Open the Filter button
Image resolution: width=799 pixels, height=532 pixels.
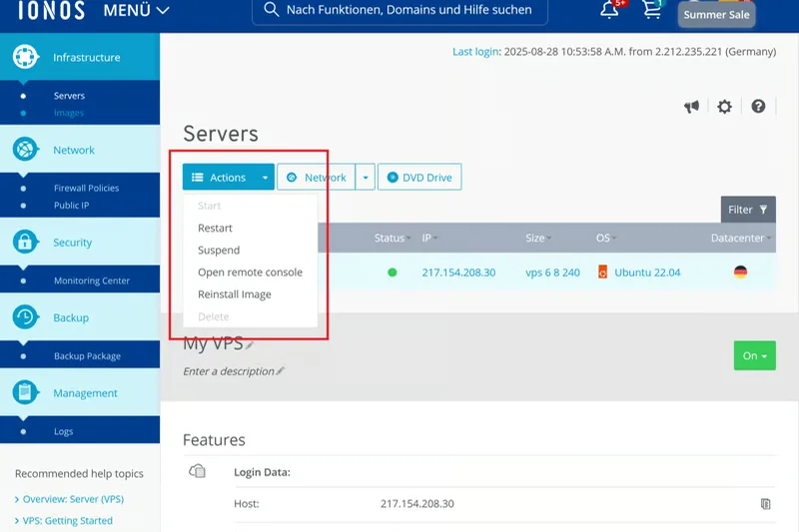pos(747,210)
